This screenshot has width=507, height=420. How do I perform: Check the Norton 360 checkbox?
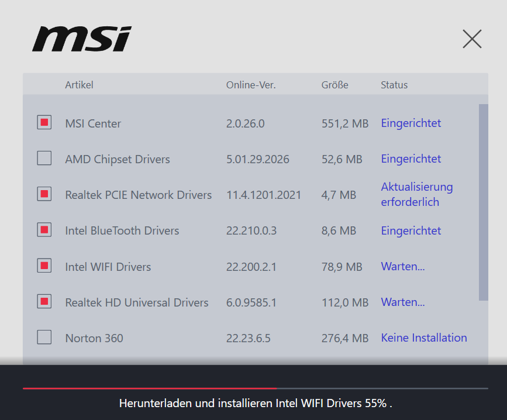44,338
